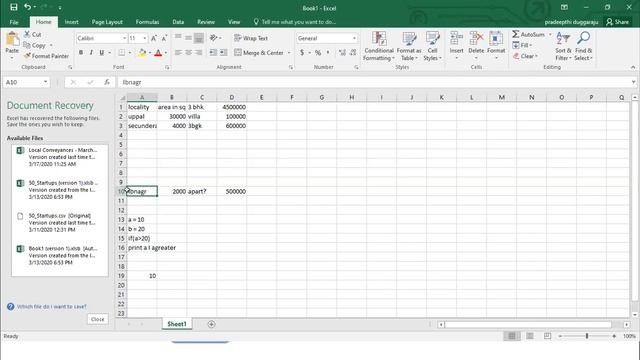The image size is (640, 360).
Task: Click the Cut scissors icon
Action: (27, 35)
